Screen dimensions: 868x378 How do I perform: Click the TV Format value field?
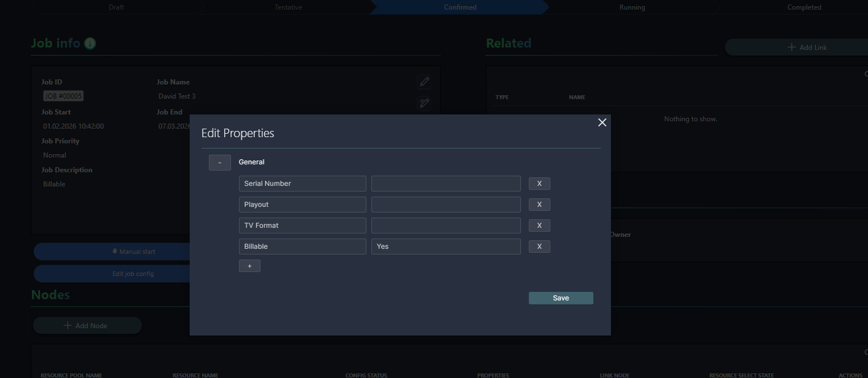point(446,226)
